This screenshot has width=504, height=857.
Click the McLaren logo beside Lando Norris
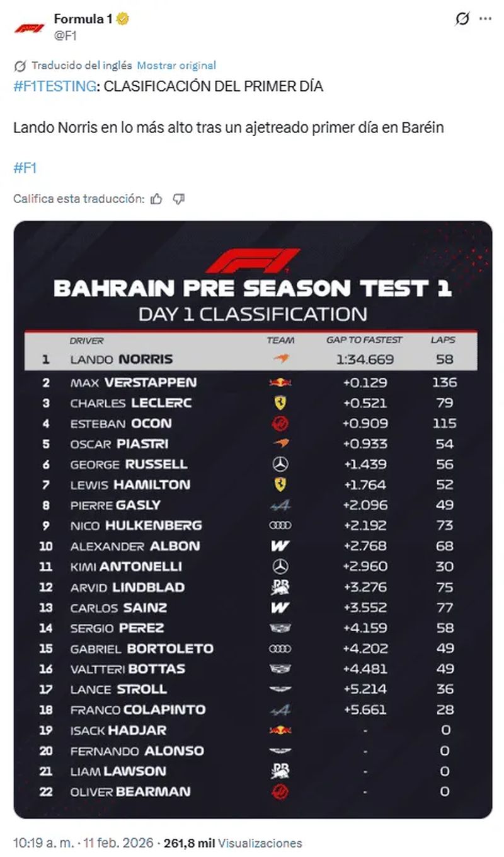(280, 359)
